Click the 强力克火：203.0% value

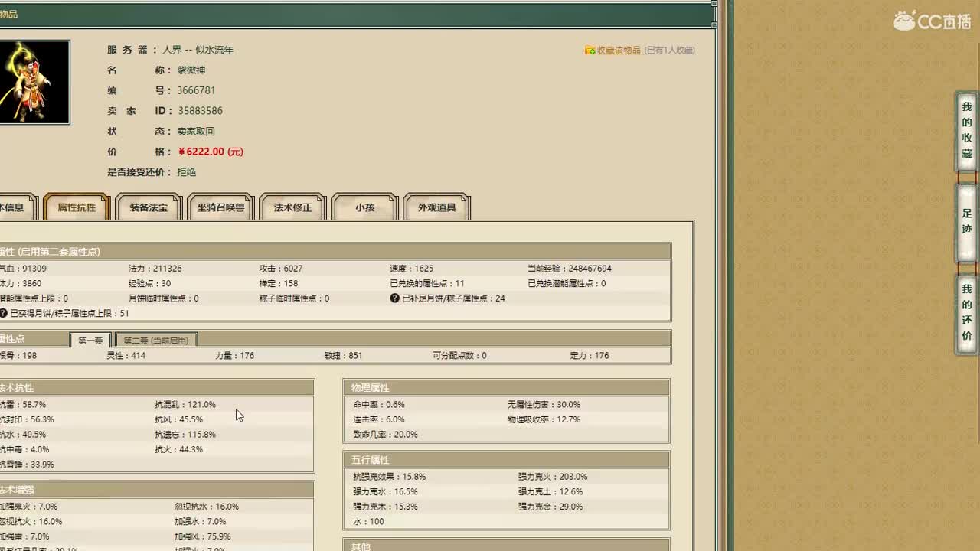click(553, 476)
